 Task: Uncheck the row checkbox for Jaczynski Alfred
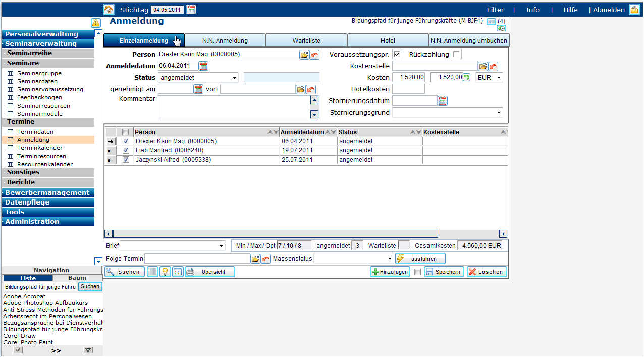(126, 160)
